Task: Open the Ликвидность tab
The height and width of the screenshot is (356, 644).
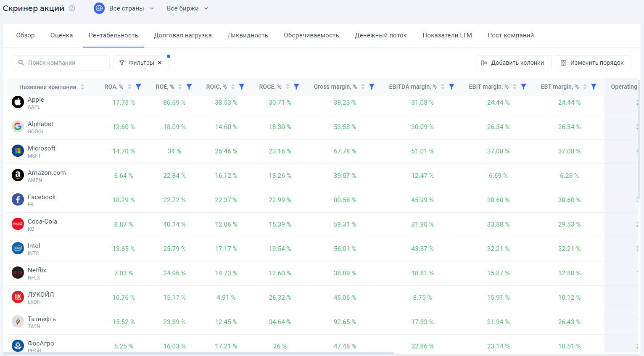Action: 248,35
